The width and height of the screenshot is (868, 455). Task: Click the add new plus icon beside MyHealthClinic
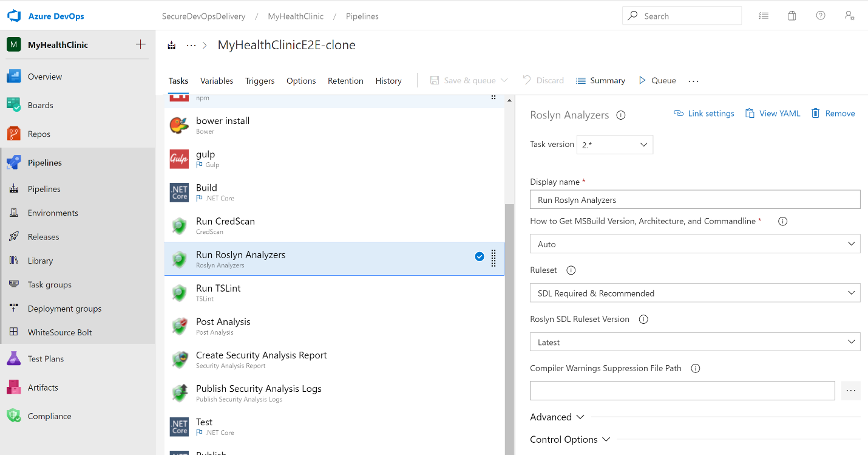click(x=141, y=44)
